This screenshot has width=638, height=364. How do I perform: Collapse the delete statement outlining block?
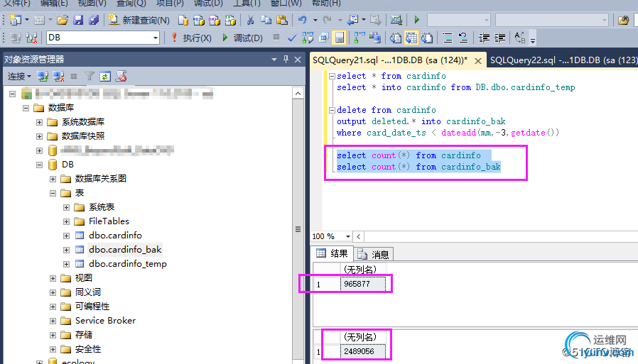[332, 110]
